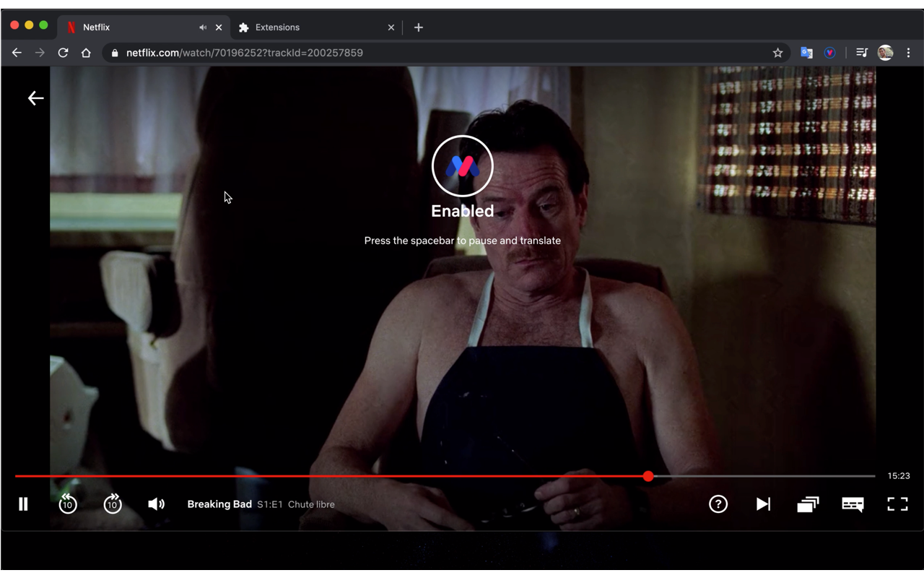Close the Netflix tab
Screen dimensions: 924x578
coord(219,27)
